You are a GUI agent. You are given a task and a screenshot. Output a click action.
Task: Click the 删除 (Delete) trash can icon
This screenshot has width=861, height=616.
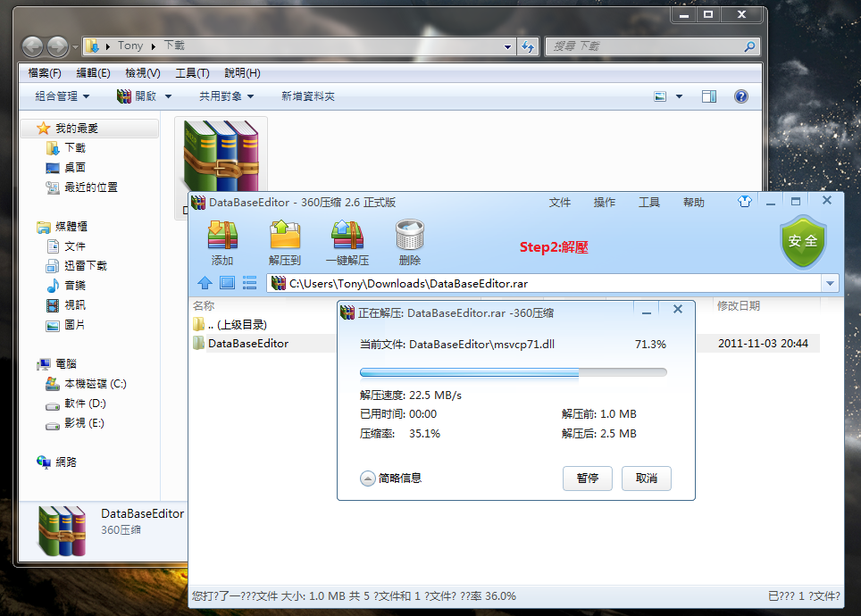click(x=410, y=242)
